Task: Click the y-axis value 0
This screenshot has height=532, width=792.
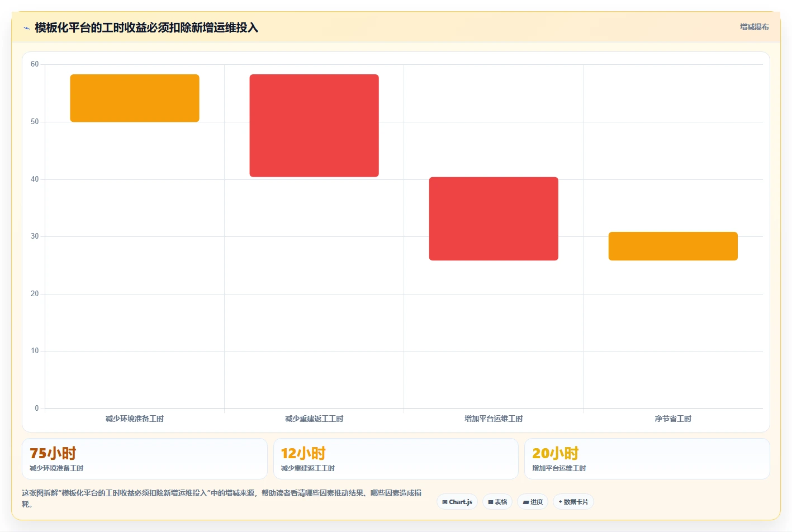Action: [37, 408]
